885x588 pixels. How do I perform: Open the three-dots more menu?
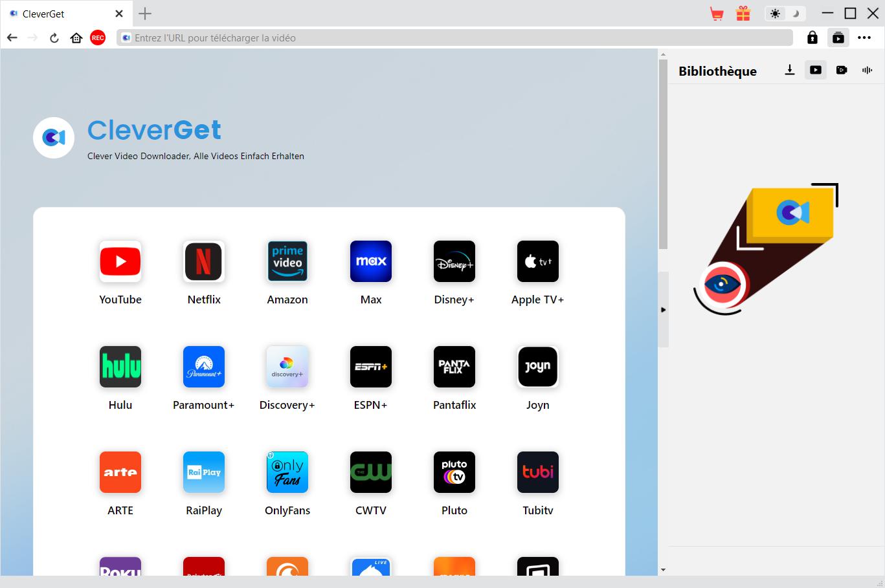coord(864,38)
